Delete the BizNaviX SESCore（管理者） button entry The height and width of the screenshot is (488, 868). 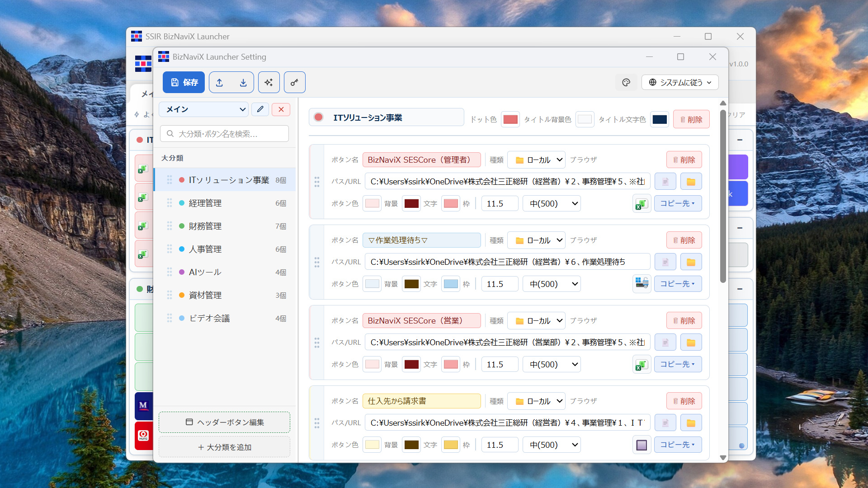(684, 160)
